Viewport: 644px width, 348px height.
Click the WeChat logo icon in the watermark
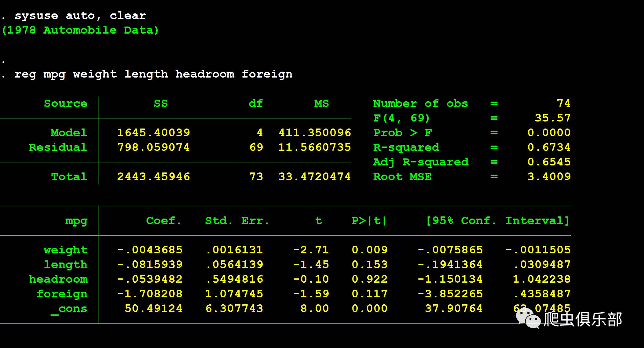[x=528, y=318]
